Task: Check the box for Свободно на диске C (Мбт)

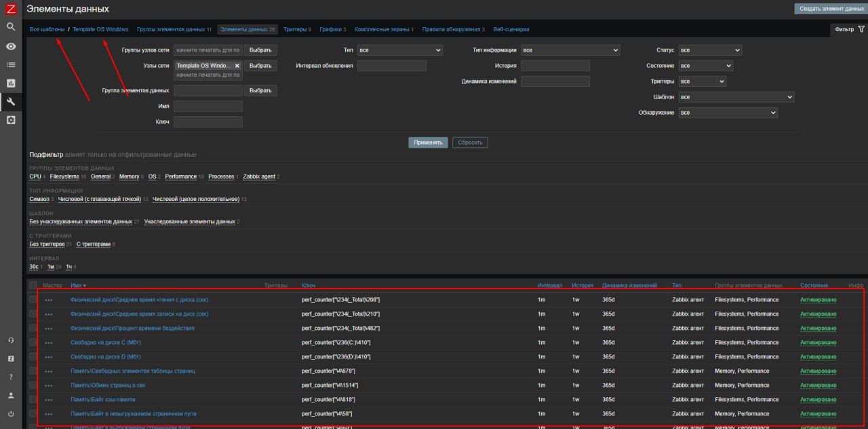Action: (x=33, y=342)
